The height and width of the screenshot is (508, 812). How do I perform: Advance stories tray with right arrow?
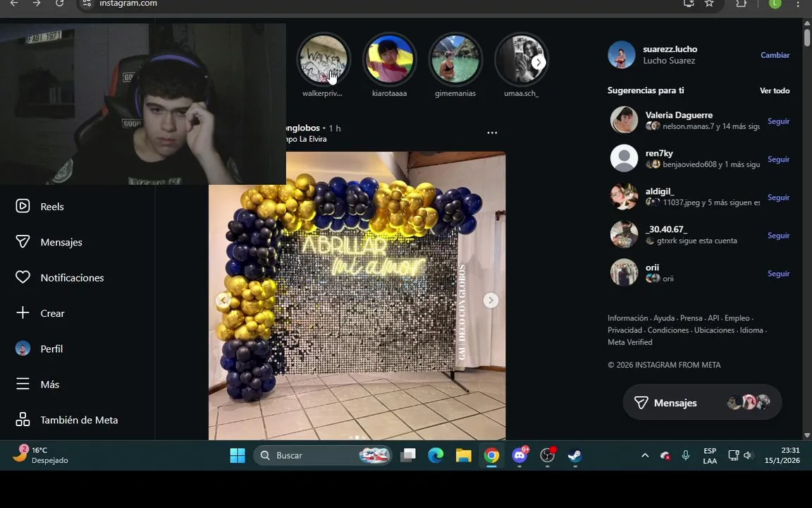[539, 62]
